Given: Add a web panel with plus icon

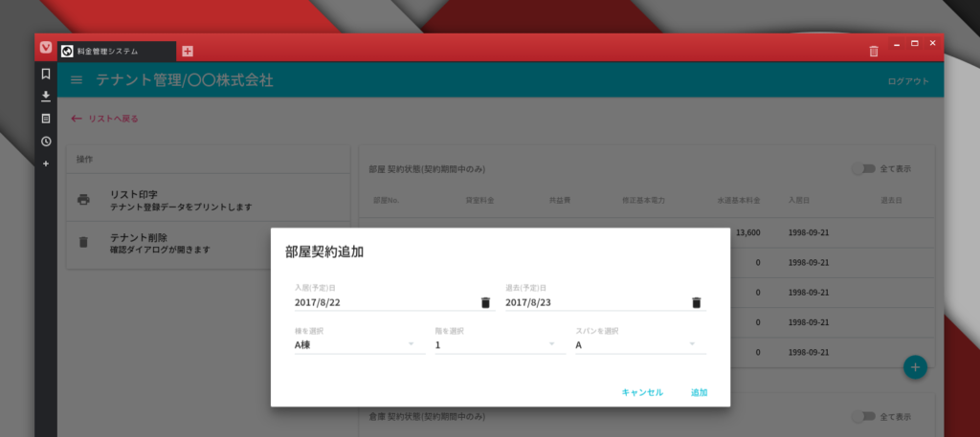Looking at the screenshot, I should (x=46, y=164).
